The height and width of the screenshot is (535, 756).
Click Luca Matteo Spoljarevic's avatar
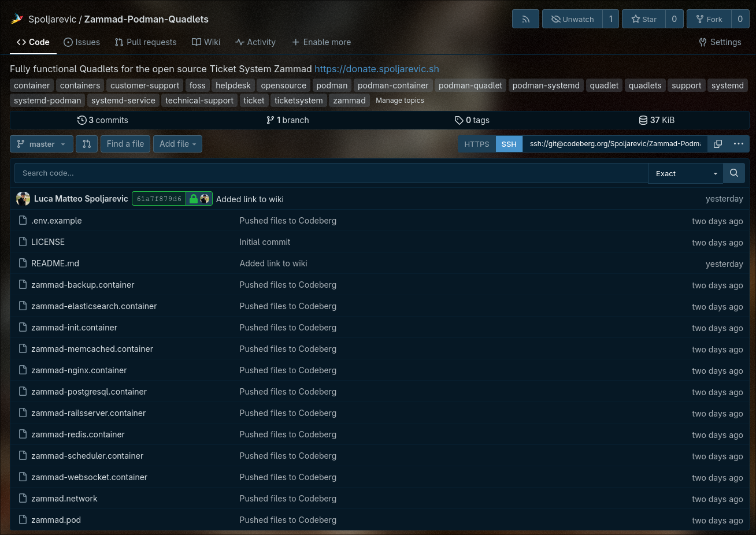23,199
